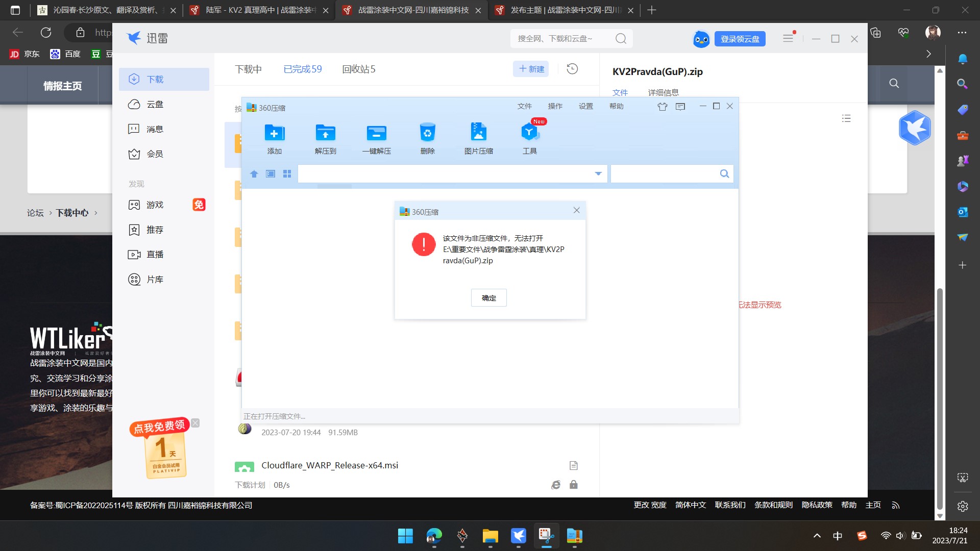Open the 工具 tools icon with New badge
Image resolution: width=980 pixels, height=551 pixels.
[x=529, y=133]
